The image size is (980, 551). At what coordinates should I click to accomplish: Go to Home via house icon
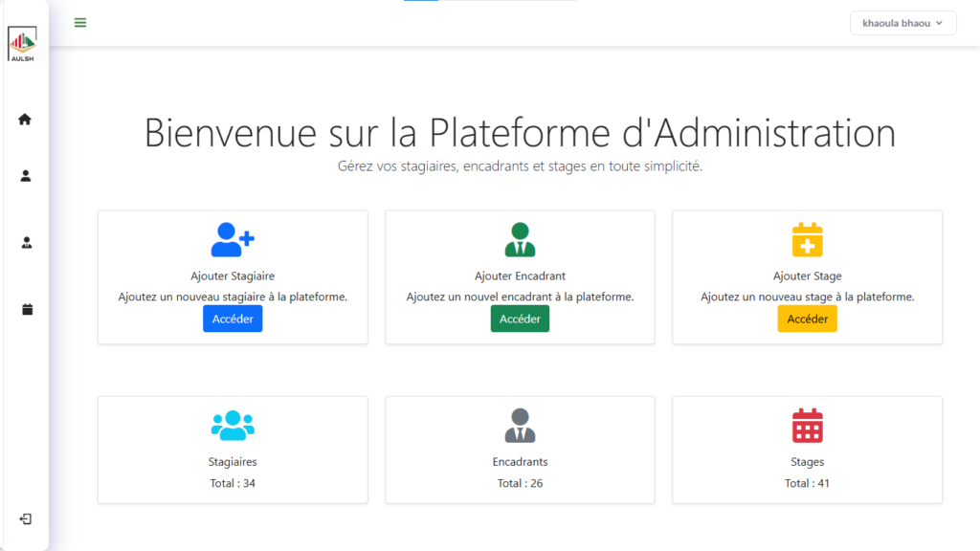click(x=24, y=120)
